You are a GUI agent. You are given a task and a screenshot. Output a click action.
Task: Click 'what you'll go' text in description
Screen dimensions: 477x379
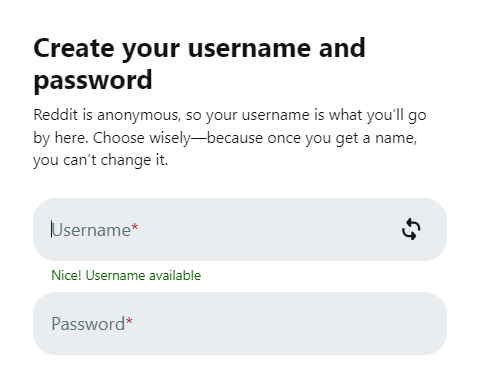[x=378, y=116]
